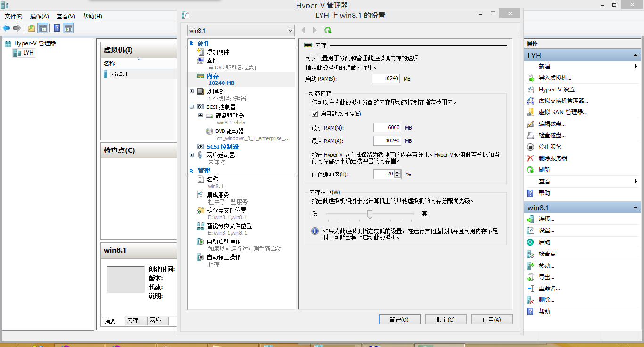Click the next virtual machine arrow in settings dialog

click(x=315, y=30)
